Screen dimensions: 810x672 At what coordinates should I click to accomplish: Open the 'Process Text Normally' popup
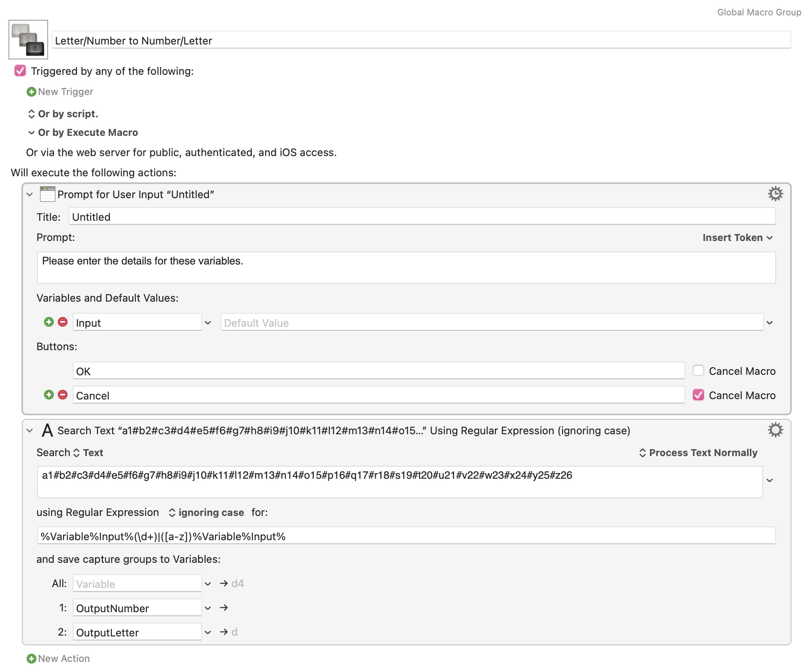[x=698, y=453]
